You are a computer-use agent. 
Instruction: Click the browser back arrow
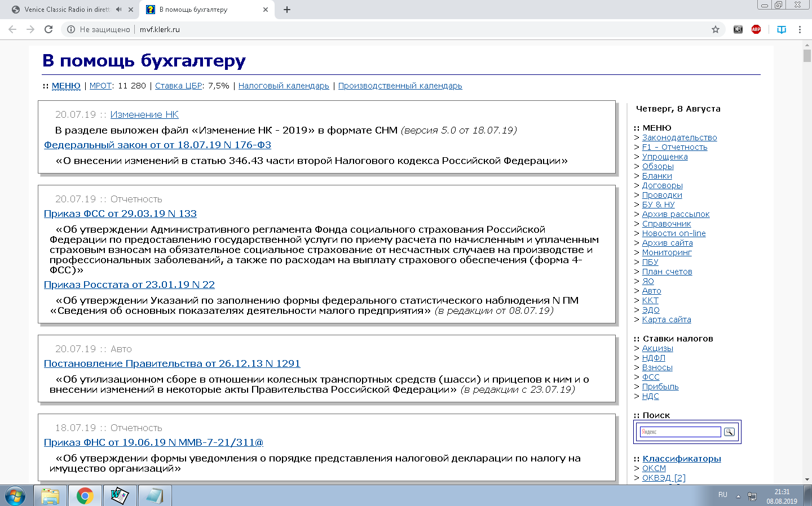[12, 29]
